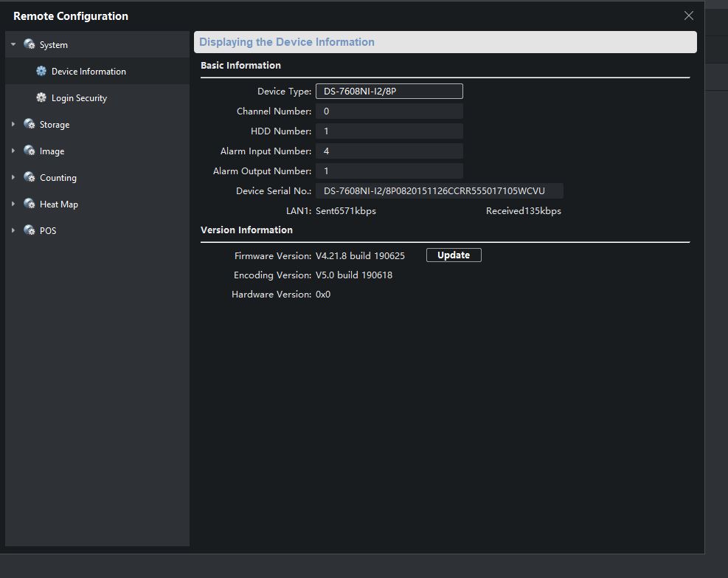Close the Remote Configuration dialog
This screenshot has height=578, width=728.
click(688, 16)
